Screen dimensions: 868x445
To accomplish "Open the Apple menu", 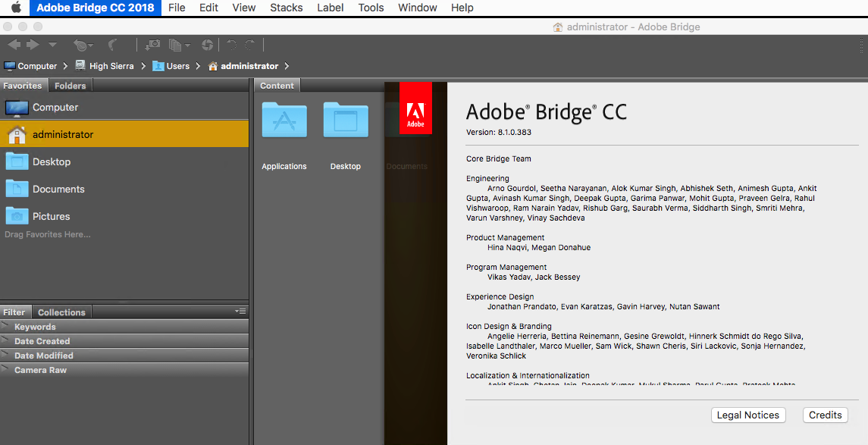I will [16, 8].
